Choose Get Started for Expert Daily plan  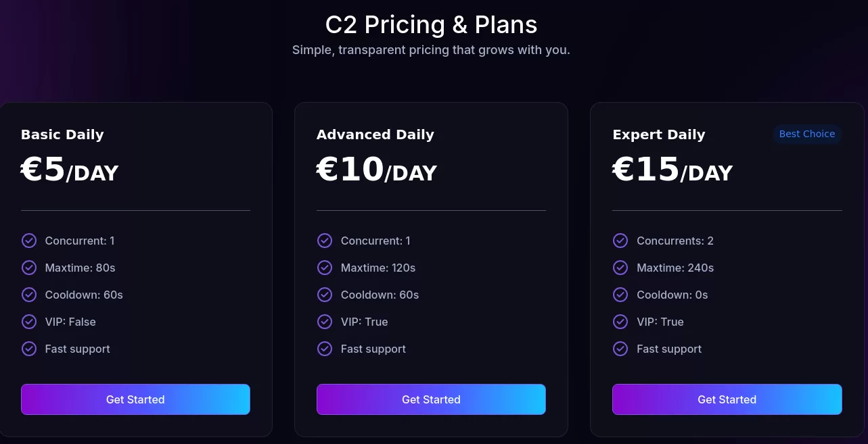727,399
